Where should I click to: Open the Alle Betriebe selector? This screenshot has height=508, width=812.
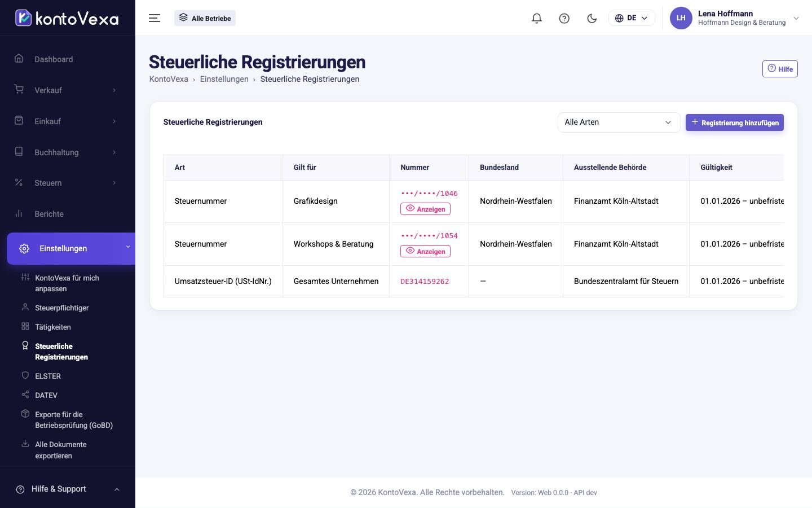205,18
